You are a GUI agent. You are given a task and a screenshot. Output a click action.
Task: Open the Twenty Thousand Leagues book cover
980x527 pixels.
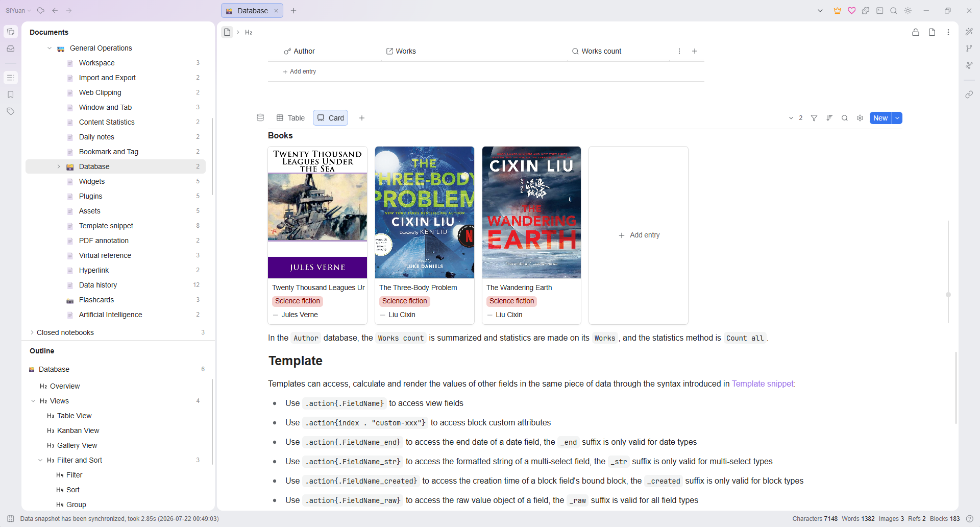pyautogui.click(x=317, y=212)
